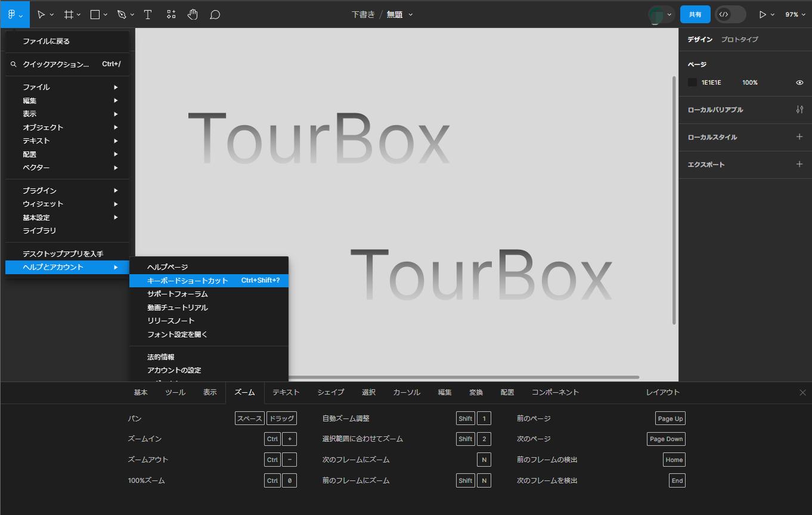Select the Comment tool

(215, 14)
